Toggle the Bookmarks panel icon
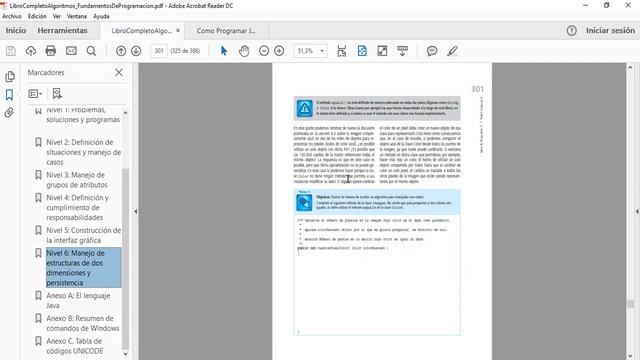 [x=9, y=95]
